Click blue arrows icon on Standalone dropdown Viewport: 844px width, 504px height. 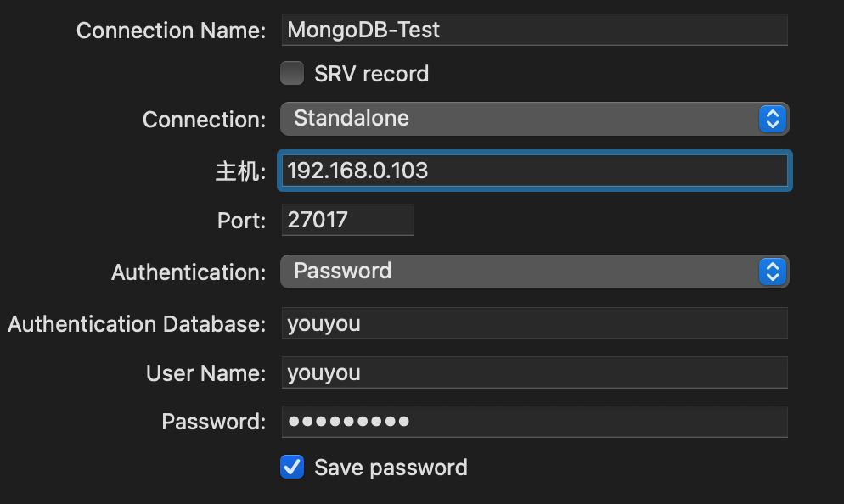click(x=772, y=119)
